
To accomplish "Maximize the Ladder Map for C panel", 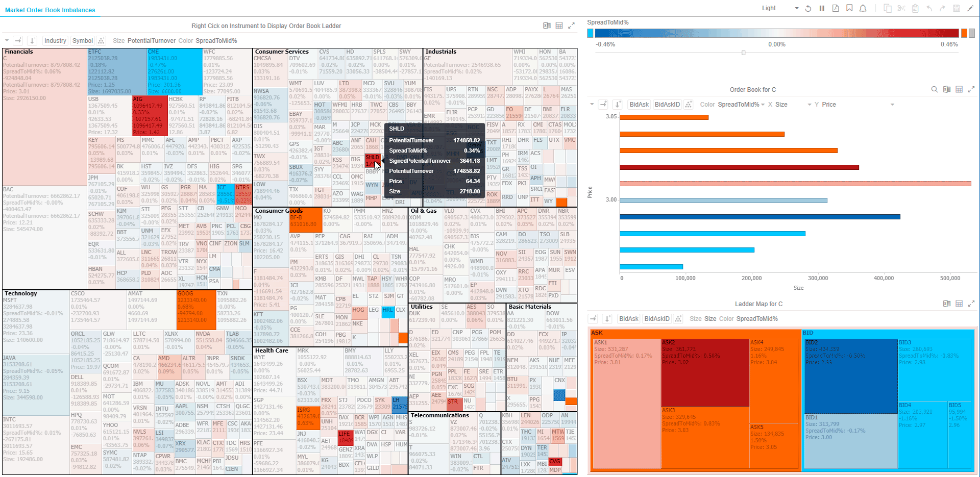I will pos(971,304).
